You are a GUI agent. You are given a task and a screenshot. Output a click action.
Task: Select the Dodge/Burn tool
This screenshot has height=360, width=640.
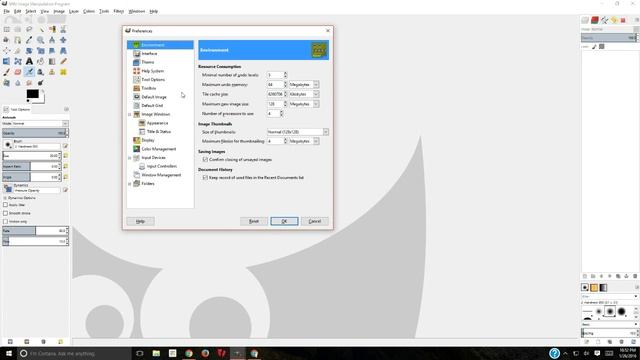pyautogui.click(x=41, y=83)
